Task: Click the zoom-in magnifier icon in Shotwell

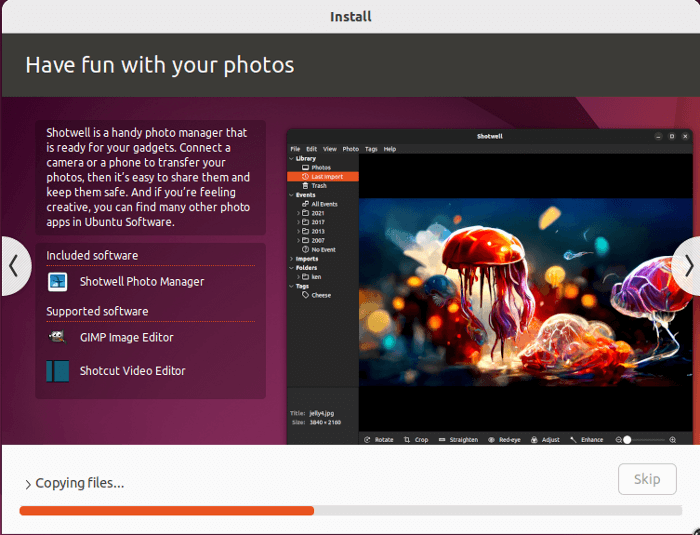Action: (x=673, y=440)
